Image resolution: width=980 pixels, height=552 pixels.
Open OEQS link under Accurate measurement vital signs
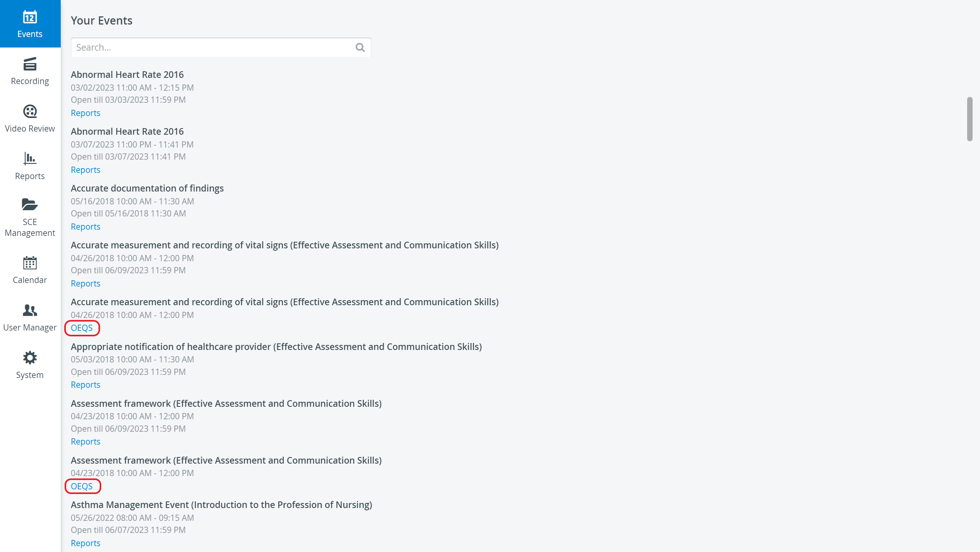pos(82,328)
